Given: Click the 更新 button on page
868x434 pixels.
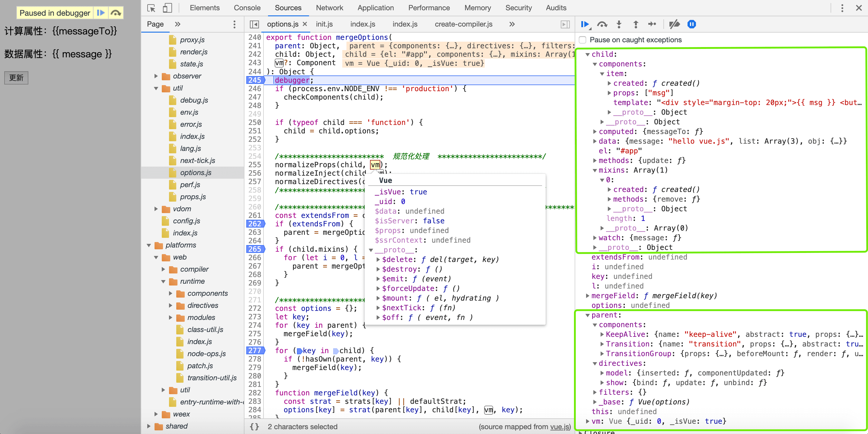Looking at the screenshot, I should [16, 78].
